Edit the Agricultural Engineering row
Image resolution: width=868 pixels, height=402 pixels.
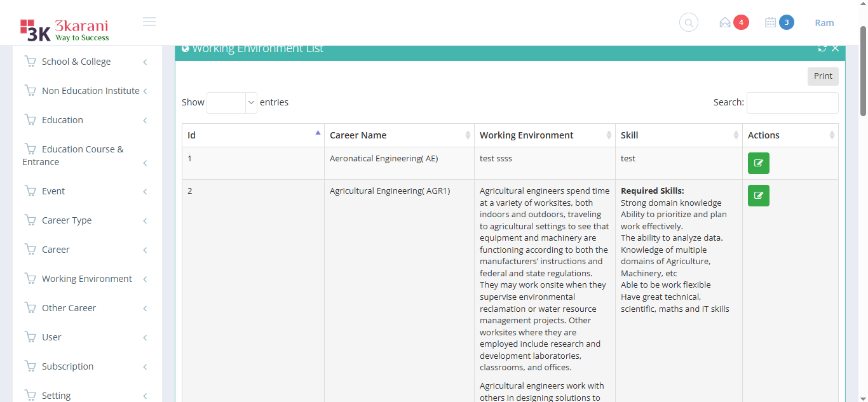pos(758,196)
